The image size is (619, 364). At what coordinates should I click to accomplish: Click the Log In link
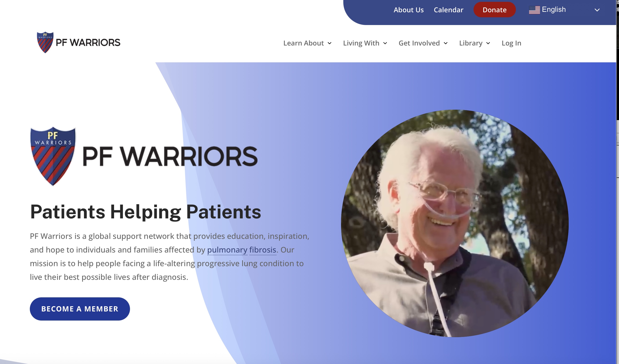click(511, 43)
